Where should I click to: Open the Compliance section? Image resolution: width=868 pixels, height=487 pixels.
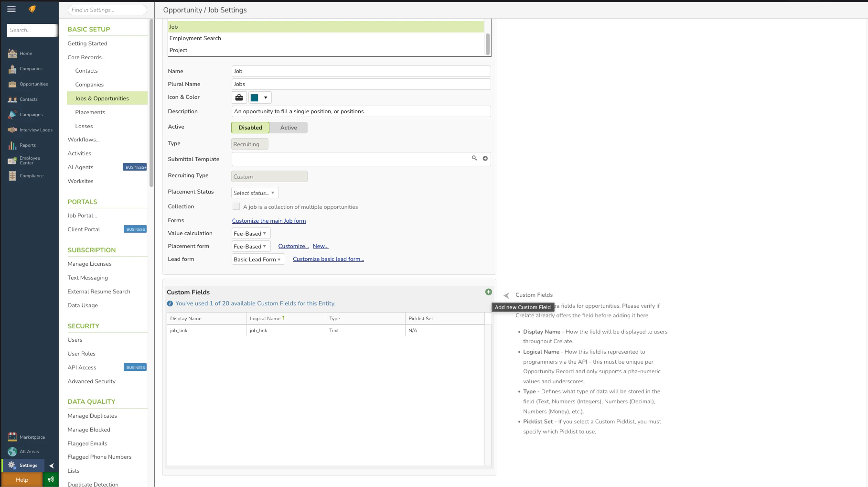coord(31,175)
